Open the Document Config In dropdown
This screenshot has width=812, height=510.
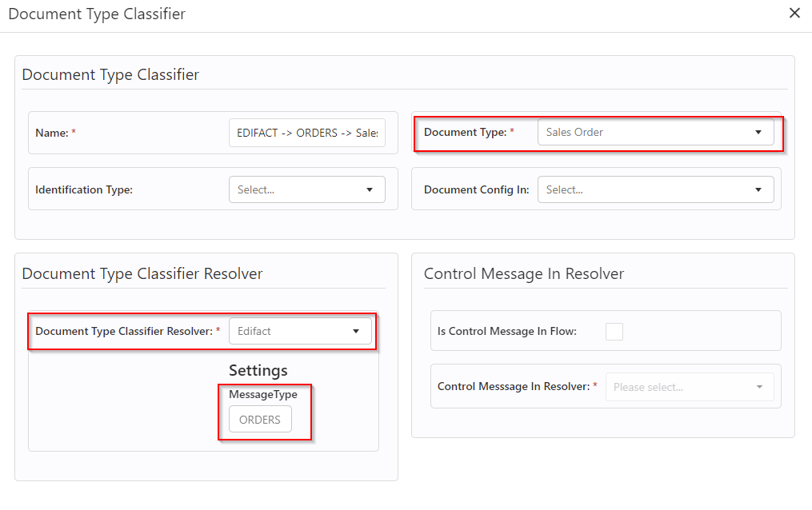(x=655, y=190)
